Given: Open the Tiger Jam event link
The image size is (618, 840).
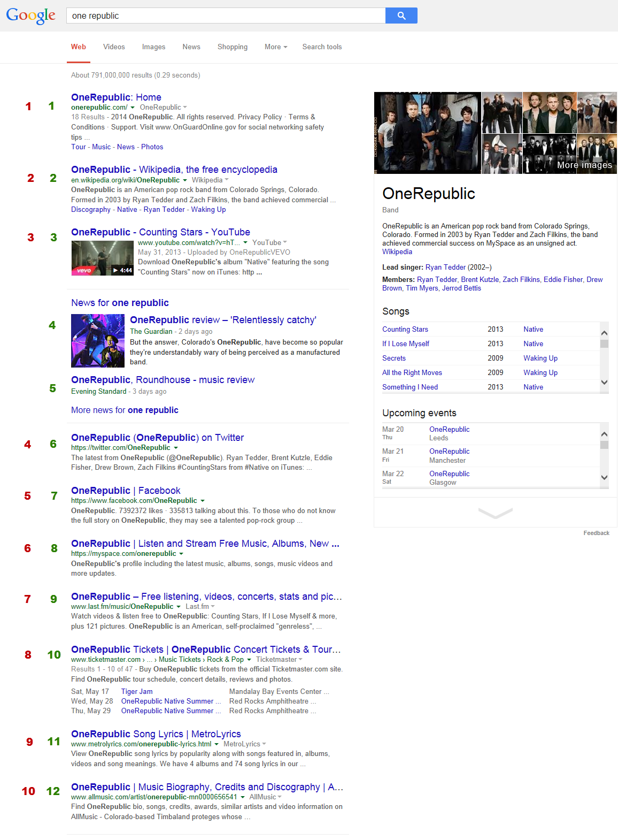Looking at the screenshot, I should point(137,692).
